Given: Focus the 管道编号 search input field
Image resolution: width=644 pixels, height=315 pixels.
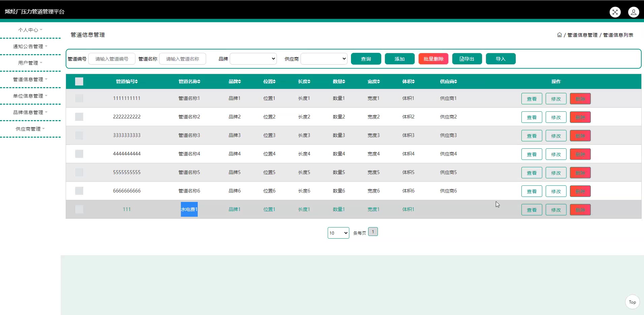Looking at the screenshot, I should (x=111, y=59).
